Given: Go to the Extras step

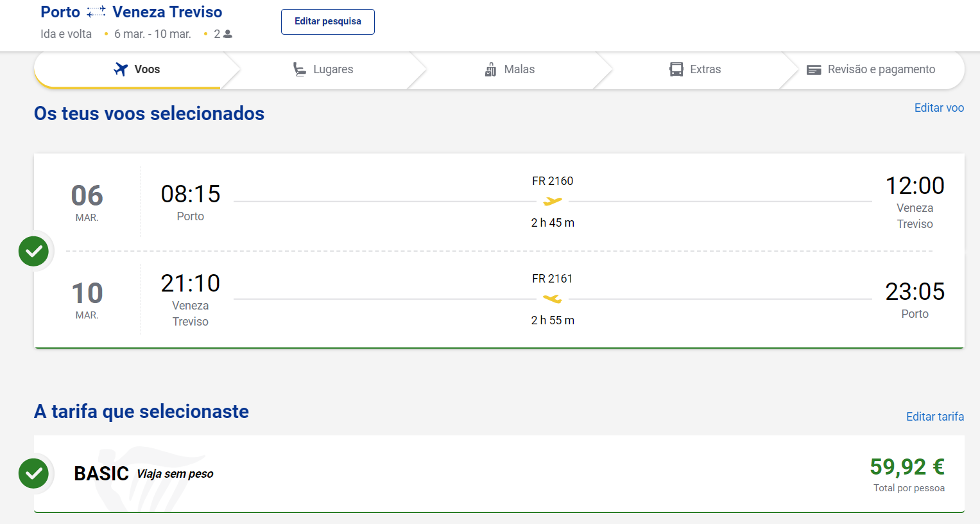Looking at the screenshot, I should [696, 69].
